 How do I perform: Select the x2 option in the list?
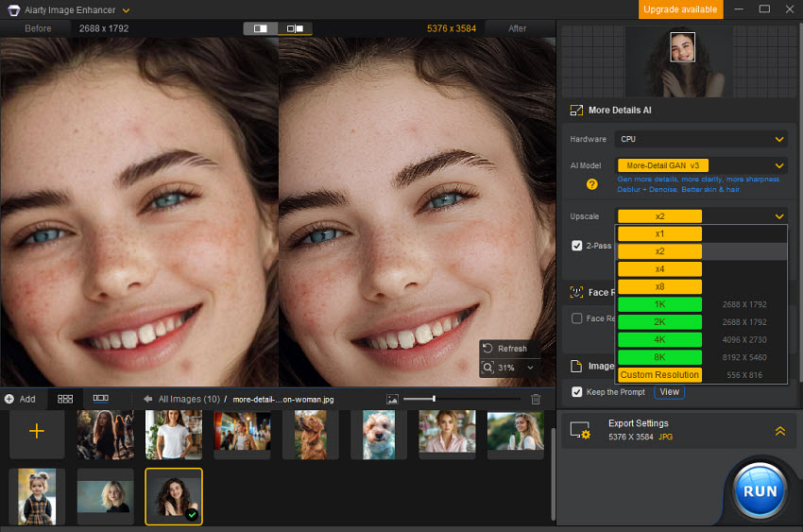(659, 251)
